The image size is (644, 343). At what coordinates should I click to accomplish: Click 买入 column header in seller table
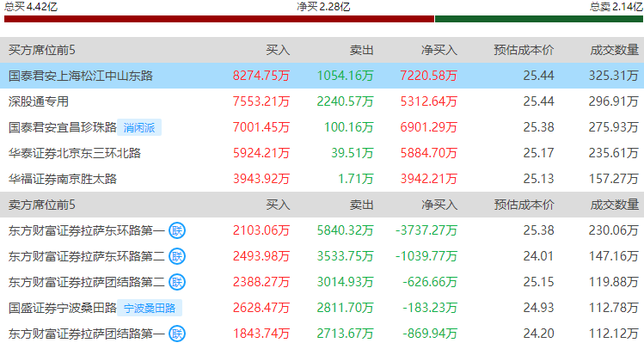coord(278,205)
